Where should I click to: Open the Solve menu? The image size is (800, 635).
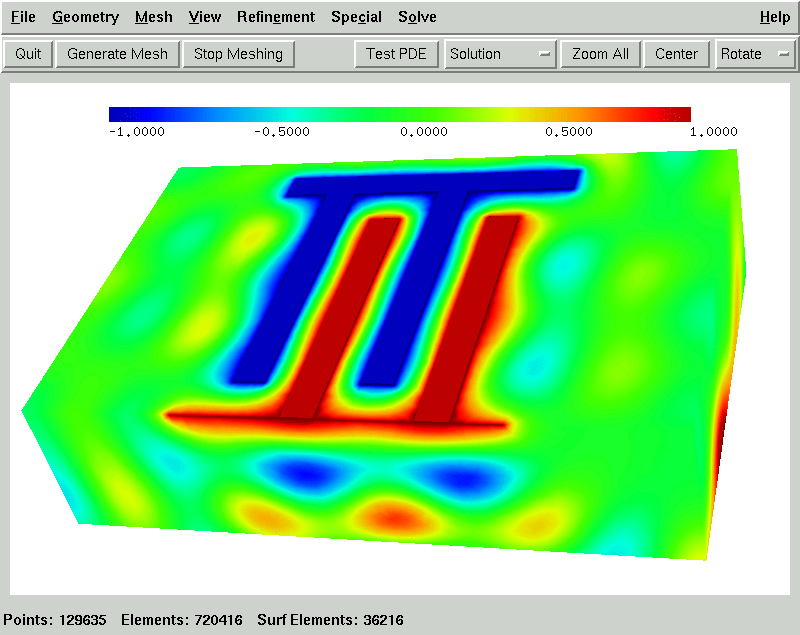coord(417,17)
